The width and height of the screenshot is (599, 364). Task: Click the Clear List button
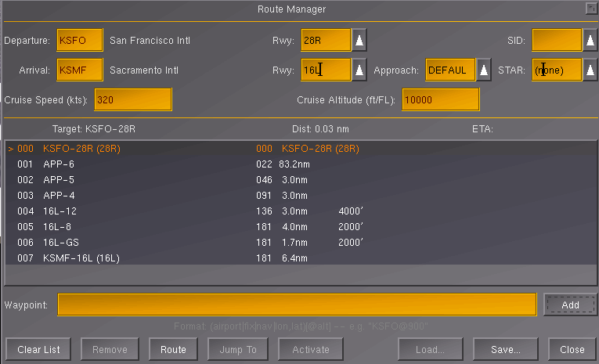tap(38, 349)
